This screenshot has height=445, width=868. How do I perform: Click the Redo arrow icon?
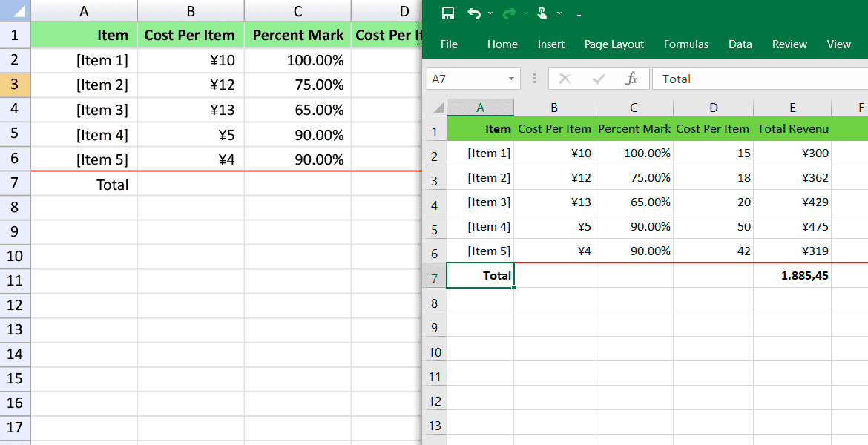click(509, 13)
